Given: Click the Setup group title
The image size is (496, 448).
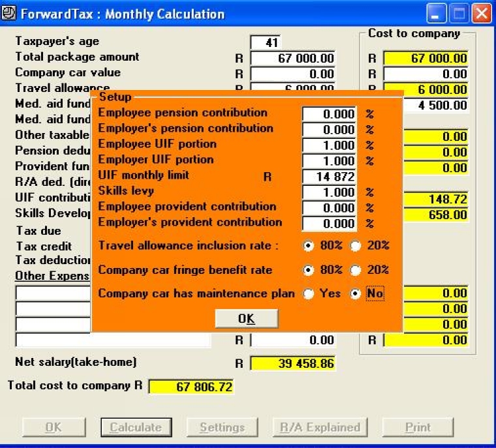Looking at the screenshot, I should [115, 97].
